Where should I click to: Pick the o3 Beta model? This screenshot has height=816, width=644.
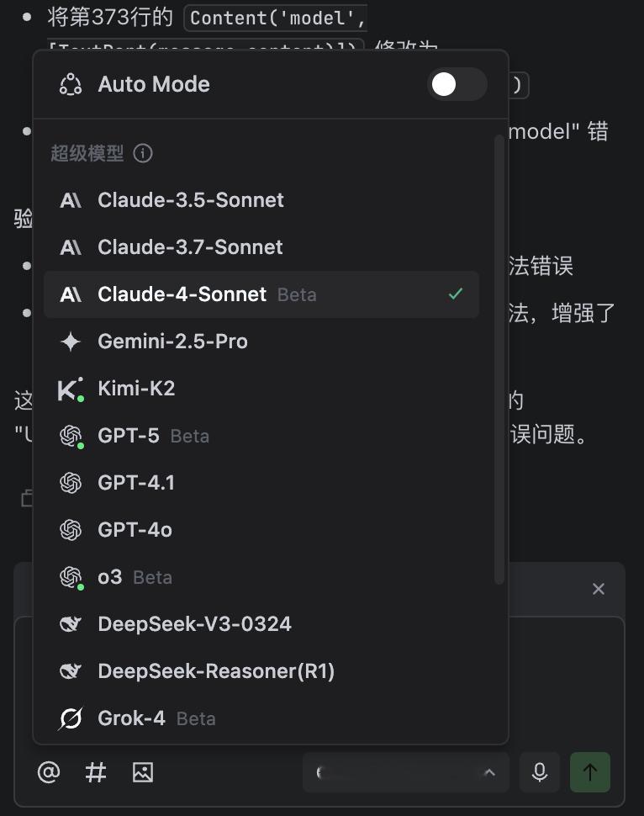pyautogui.click(x=261, y=577)
